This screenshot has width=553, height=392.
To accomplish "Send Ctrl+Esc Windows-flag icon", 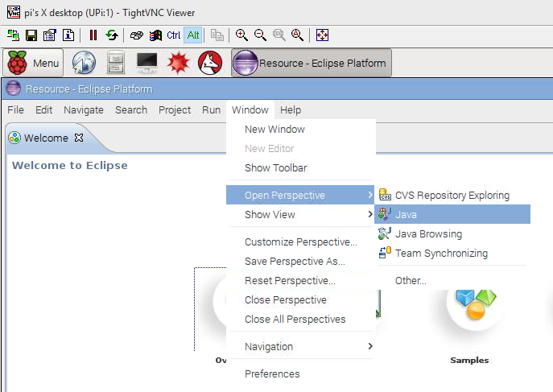I will pyautogui.click(x=155, y=35).
